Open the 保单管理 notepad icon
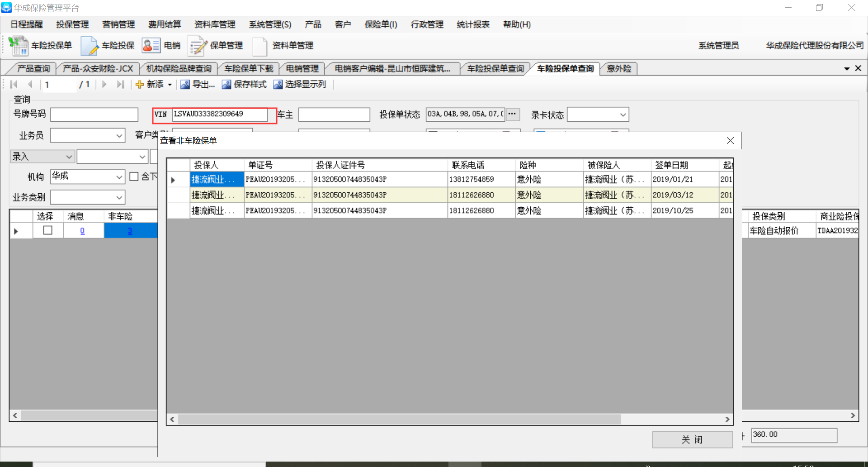Screen dimensions: 868x467 coord(198,46)
